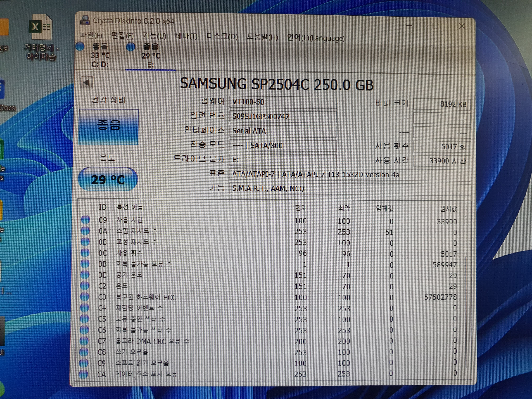
Task: Click raw value 33900 in row 09
Action: coord(447,222)
